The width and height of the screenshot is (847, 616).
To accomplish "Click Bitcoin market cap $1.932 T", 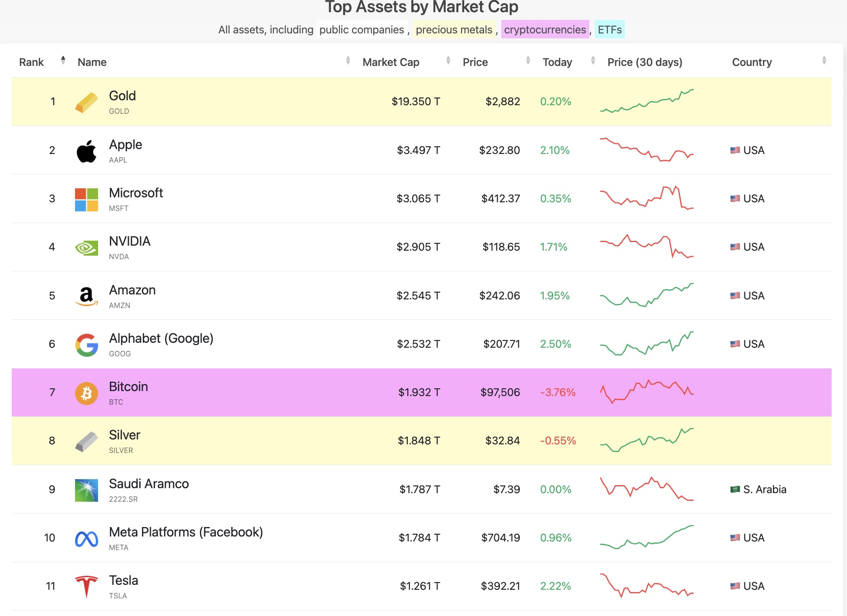I will (x=419, y=392).
